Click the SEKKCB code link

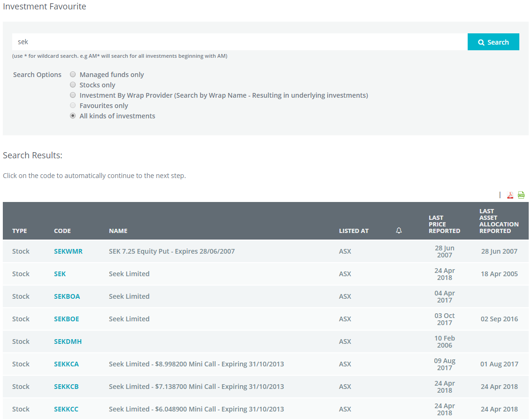tap(66, 387)
